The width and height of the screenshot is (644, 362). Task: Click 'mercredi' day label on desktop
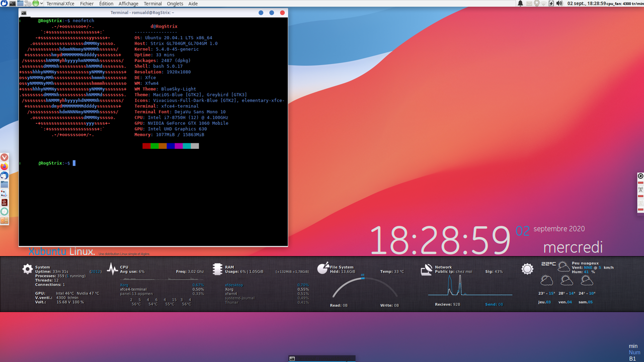[573, 247]
